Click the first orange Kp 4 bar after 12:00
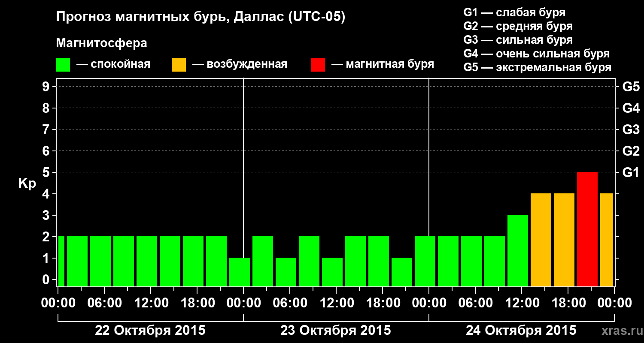Image resolution: width=644 pixels, height=343 pixels. tap(541, 240)
